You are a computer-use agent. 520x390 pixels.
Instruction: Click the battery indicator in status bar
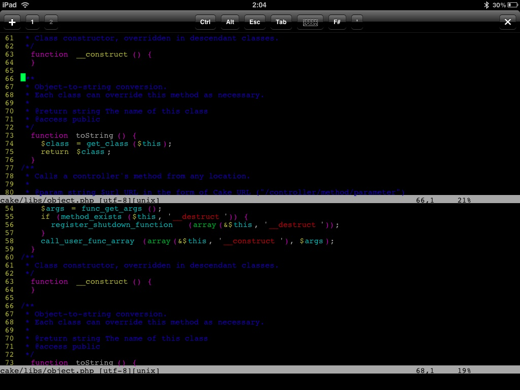513,5
